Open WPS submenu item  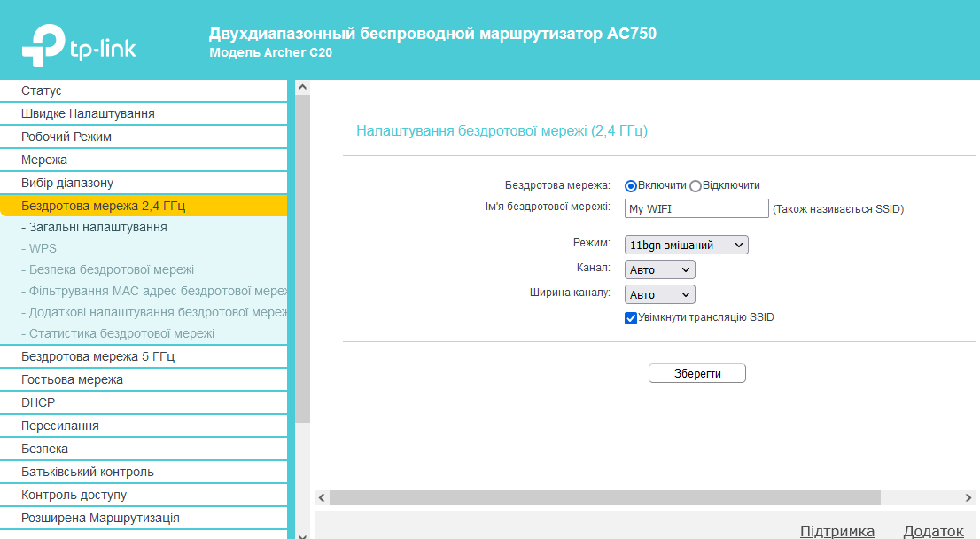tap(39, 248)
